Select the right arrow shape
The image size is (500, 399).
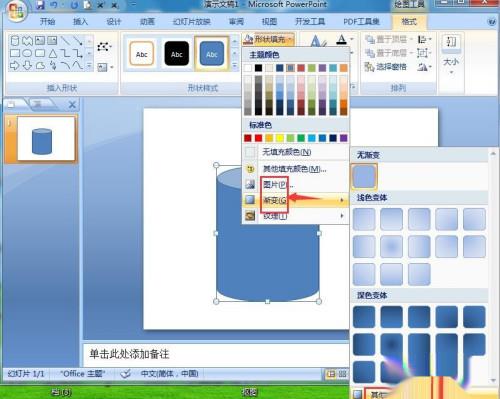click(x=15, y=65)
